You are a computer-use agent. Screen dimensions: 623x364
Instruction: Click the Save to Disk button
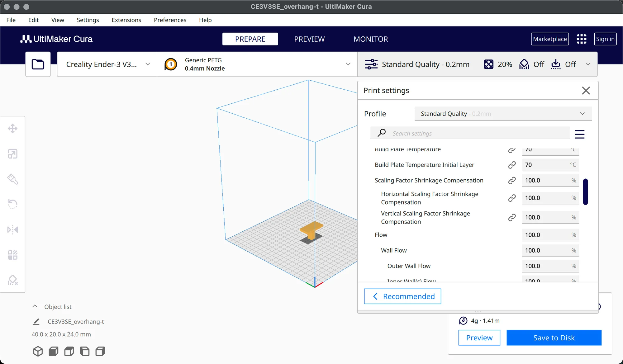coord(554,338)
